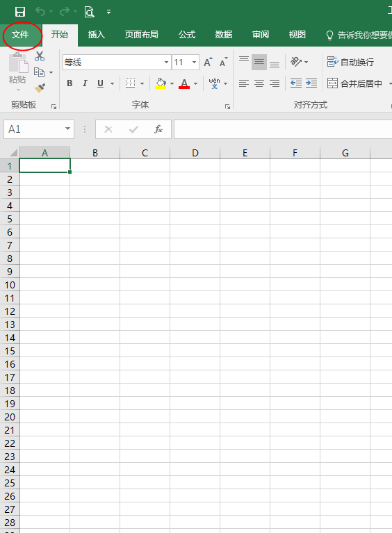Click the Copy icon
Image resolution: width=392 pixels, height=533 pixels.
point(39,72)
